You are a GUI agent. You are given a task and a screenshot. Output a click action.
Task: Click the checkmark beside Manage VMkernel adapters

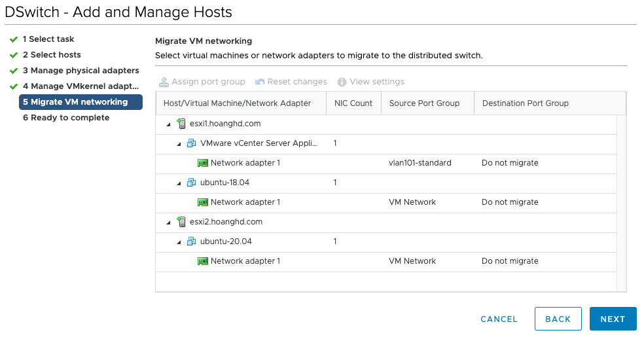click(14, 86)
